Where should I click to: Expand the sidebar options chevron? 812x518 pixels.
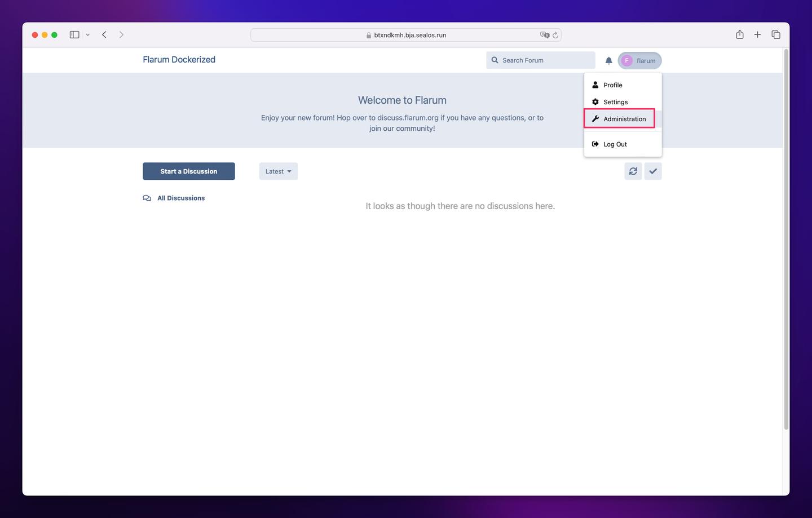tap(88, 35)
